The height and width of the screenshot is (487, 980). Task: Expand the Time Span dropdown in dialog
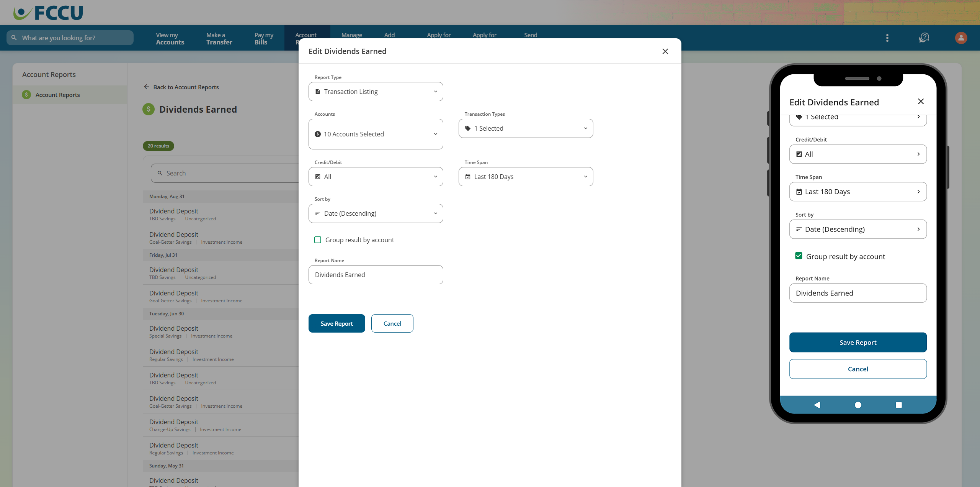pos(526,177)
